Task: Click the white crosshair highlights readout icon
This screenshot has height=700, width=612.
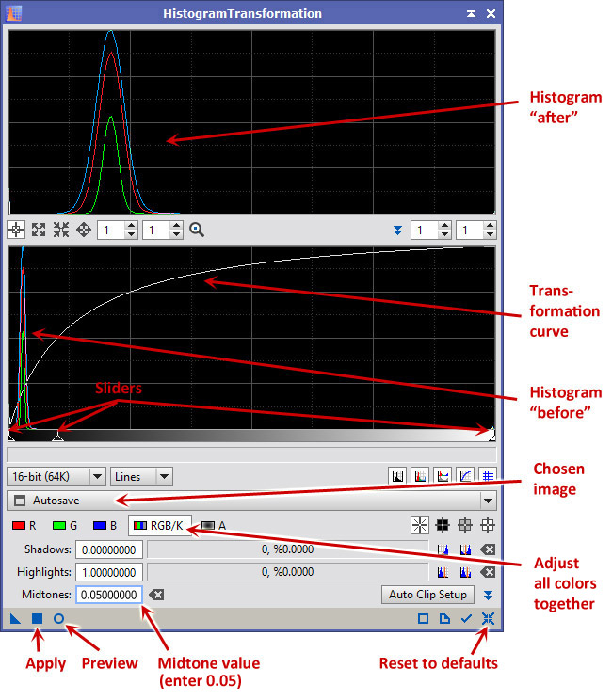Action: click(488, 525)
